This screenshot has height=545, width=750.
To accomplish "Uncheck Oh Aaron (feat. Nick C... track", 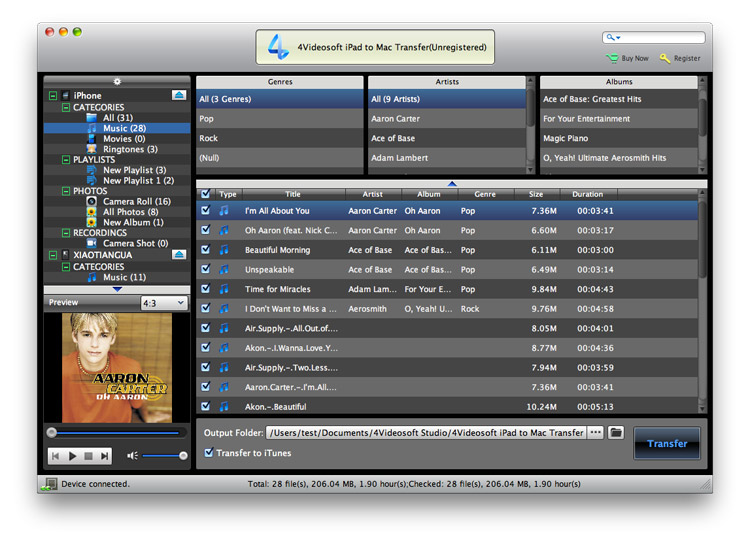I will (x=206, y=230).
